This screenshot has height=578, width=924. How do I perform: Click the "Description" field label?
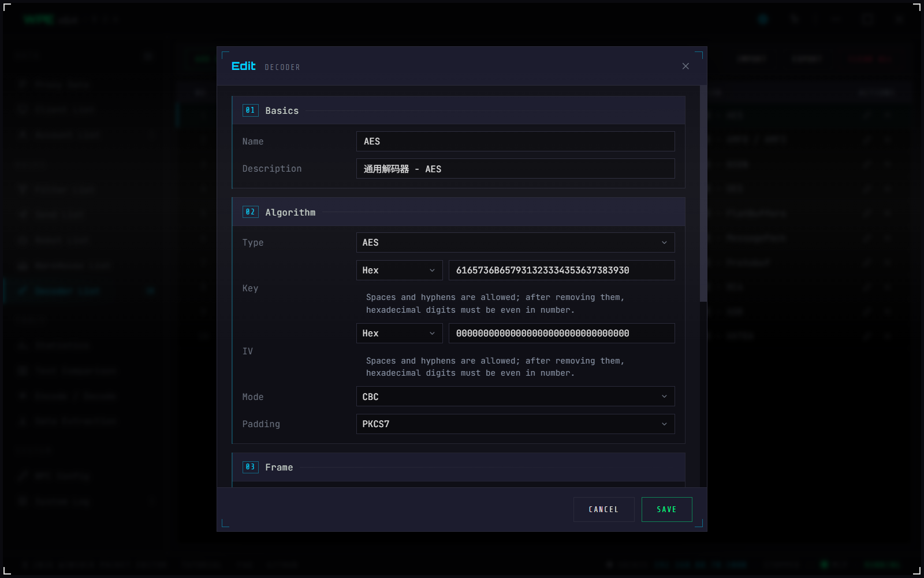click(x=272, y=169)
